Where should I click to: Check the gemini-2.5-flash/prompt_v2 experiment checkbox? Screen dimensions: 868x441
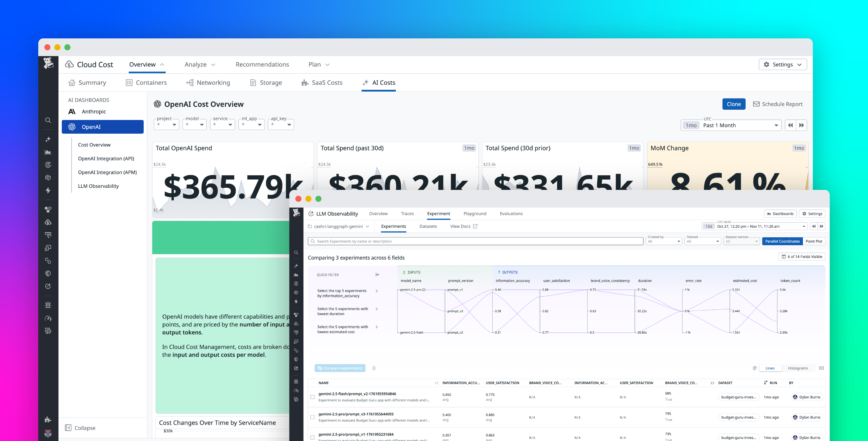(x=313, y=397)
